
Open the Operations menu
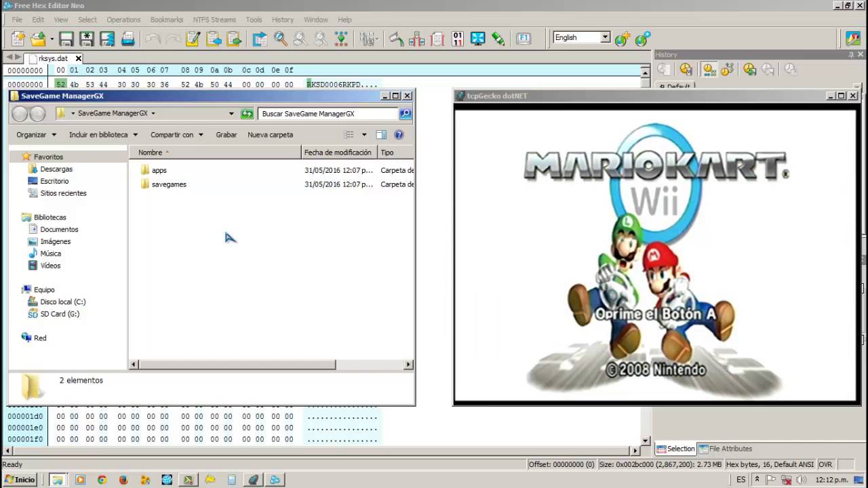[123, 20]
